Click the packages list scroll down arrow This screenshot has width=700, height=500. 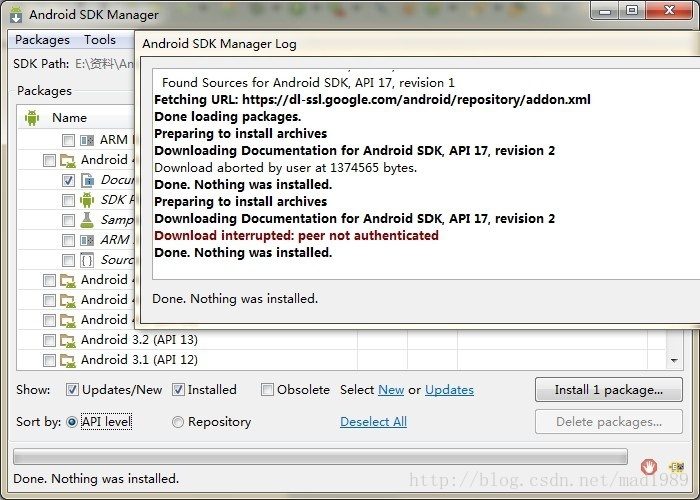(x=674, y=360)
